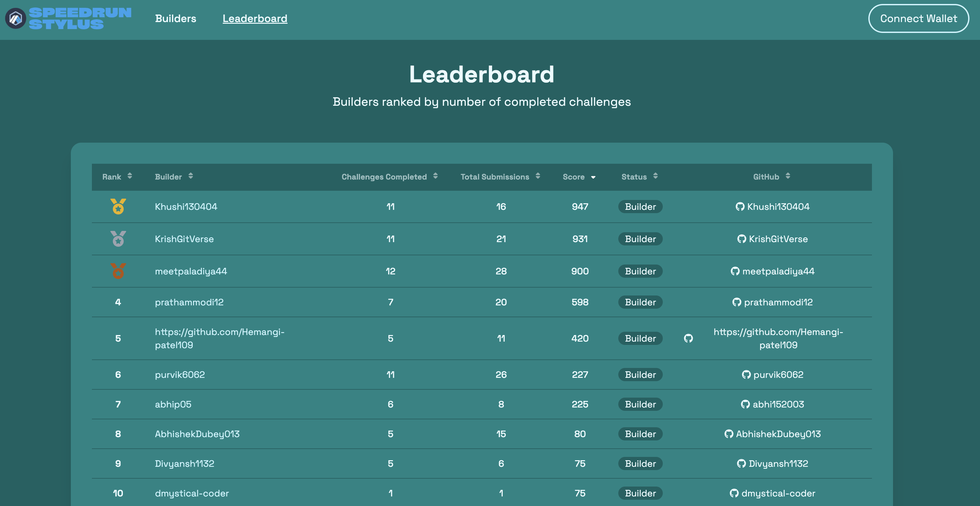
Task: Open KrishGitVerse GitHub profile link
Action: coord(778,239)
